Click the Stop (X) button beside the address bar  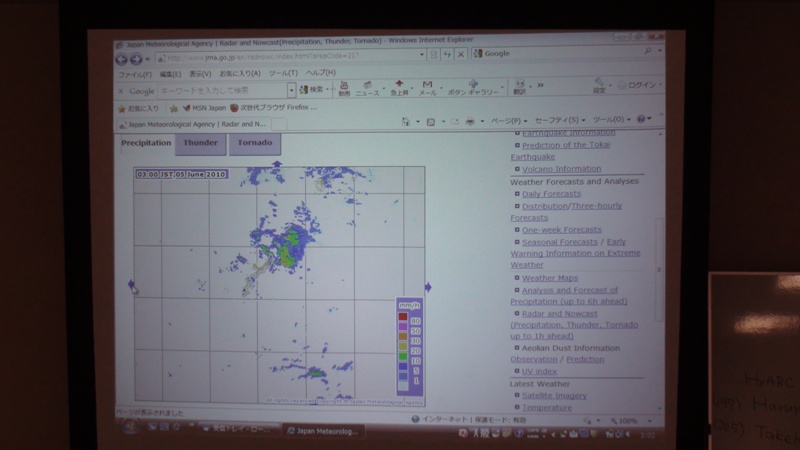[x=461, y=54]
